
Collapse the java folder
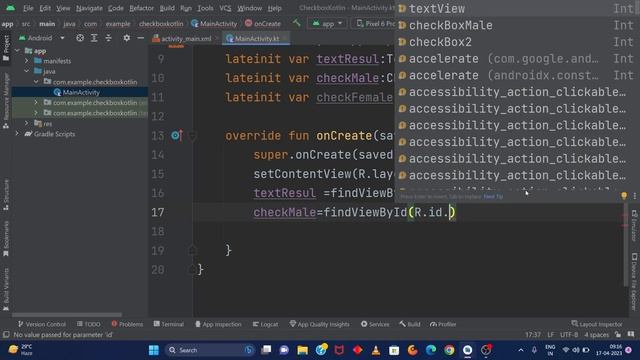pyautogui.click(x=27, y=71)
